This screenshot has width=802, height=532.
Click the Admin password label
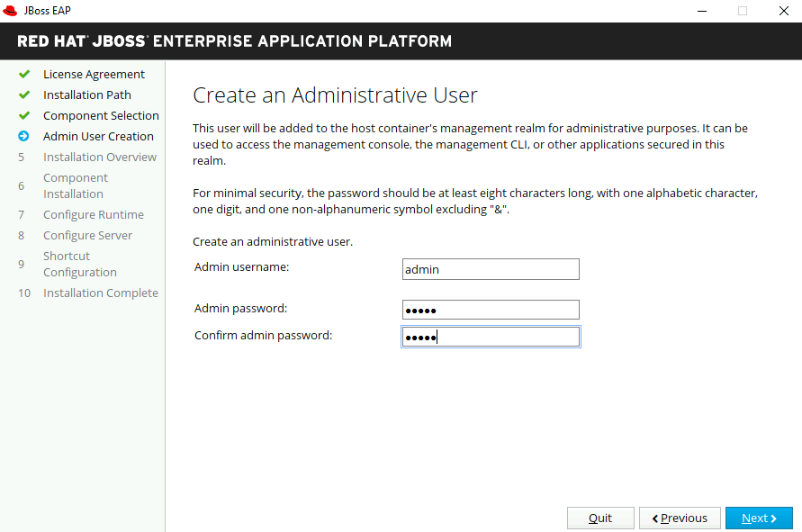(240, 309)
